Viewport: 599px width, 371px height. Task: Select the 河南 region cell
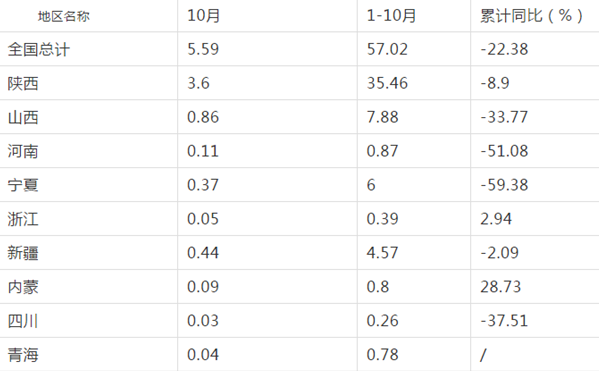point(23,151)
